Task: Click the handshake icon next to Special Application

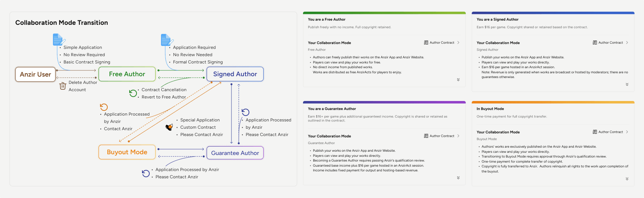Action: pos(169,127)
